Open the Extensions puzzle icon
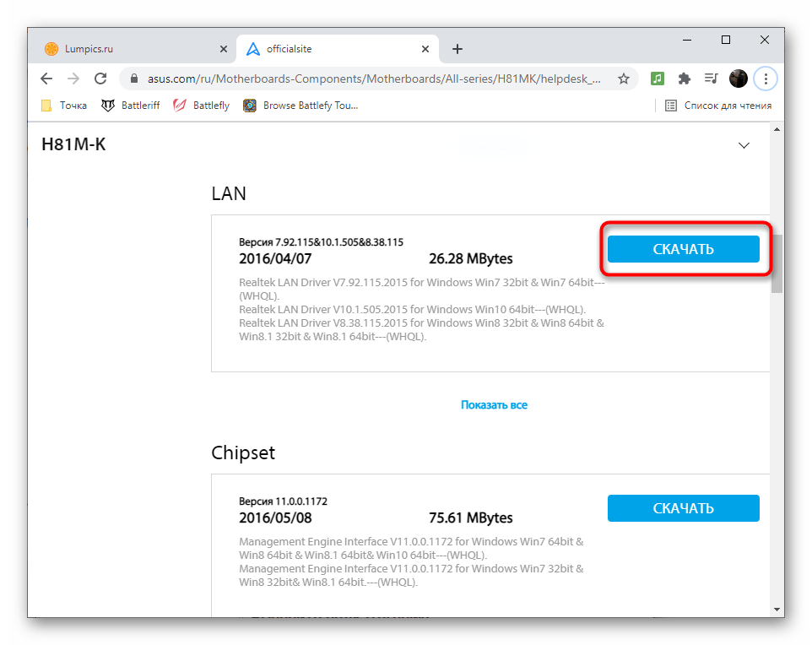 tap(685, 79)
